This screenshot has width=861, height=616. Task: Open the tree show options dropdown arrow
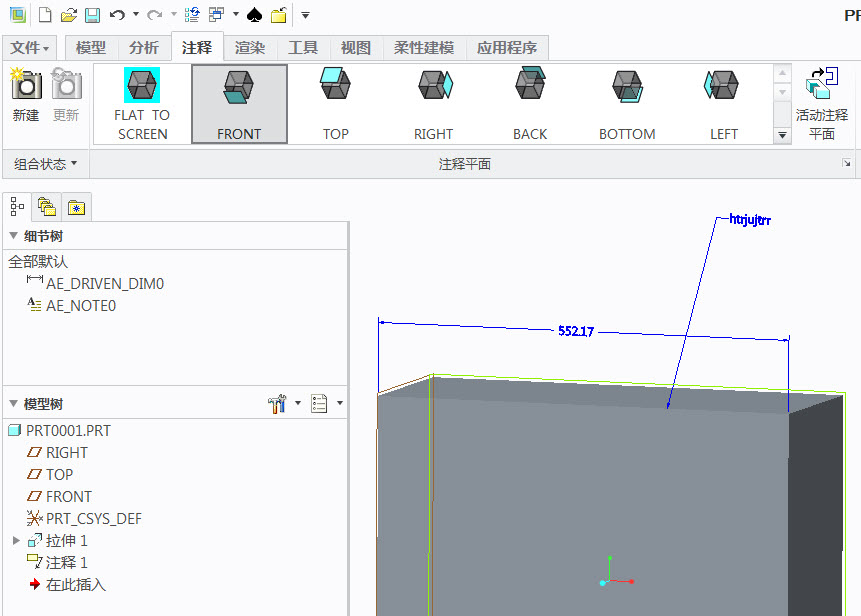coord(340,403)
